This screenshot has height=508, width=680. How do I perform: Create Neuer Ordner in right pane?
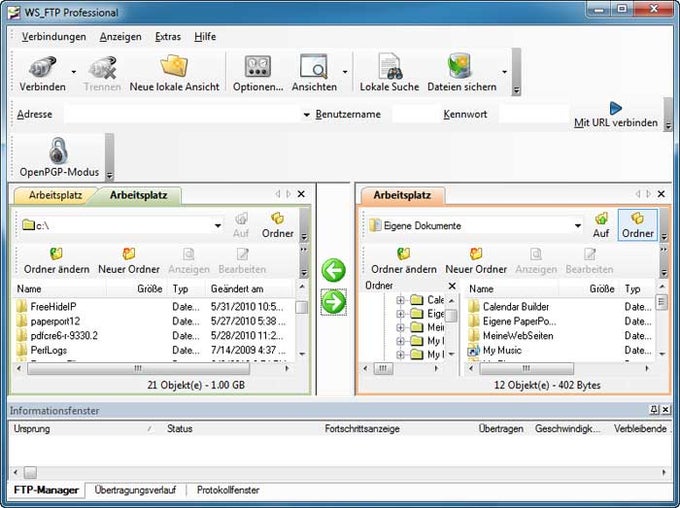pyautogui.click(x=476, y=261)
